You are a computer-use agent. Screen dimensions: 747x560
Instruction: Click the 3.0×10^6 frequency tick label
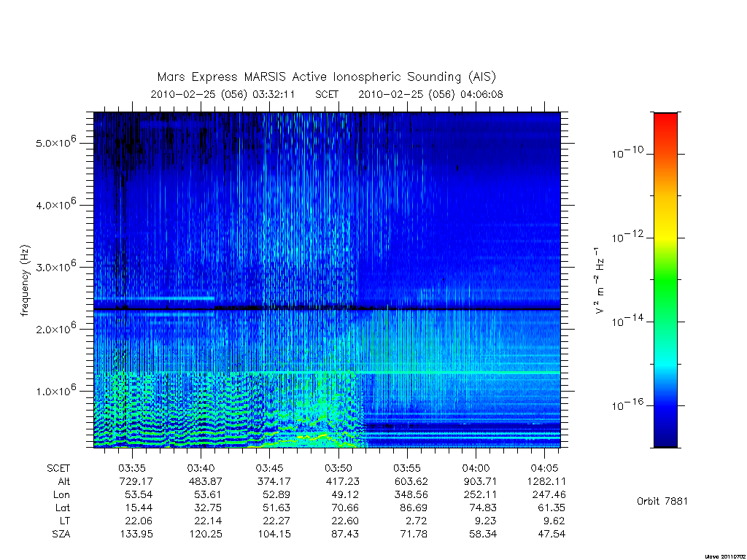click(x=55, y=267)
